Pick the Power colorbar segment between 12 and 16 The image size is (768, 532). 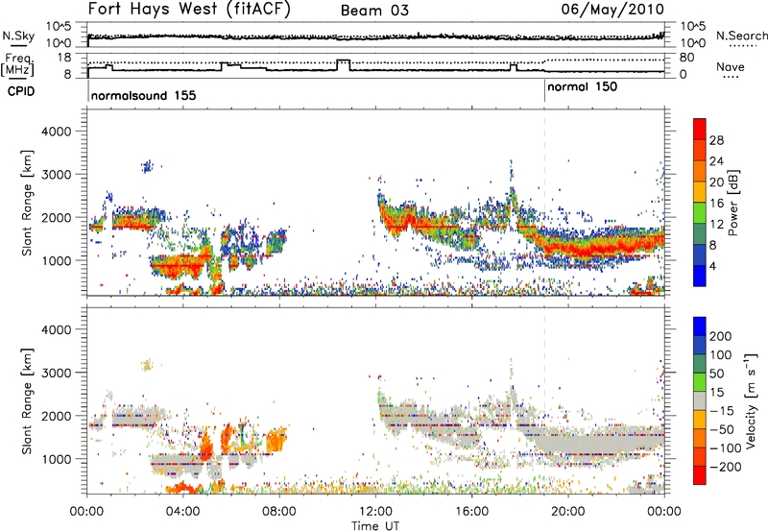(700, 213)
